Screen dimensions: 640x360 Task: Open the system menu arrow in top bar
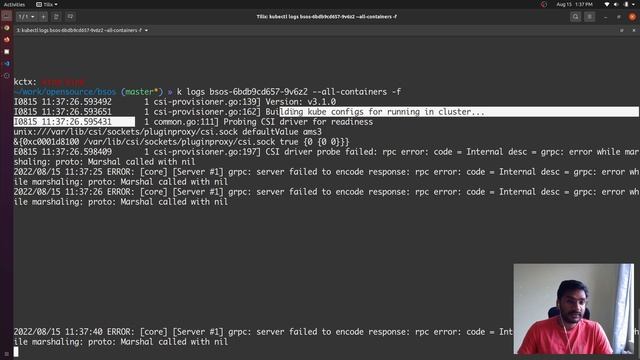(x=634, y=4)
